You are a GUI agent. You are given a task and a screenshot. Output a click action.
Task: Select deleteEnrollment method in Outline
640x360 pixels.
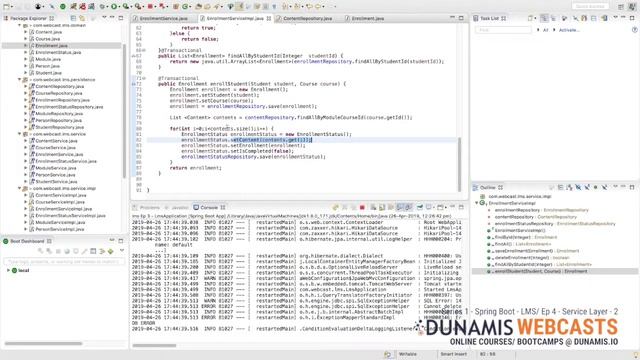(x=532, y=258)
